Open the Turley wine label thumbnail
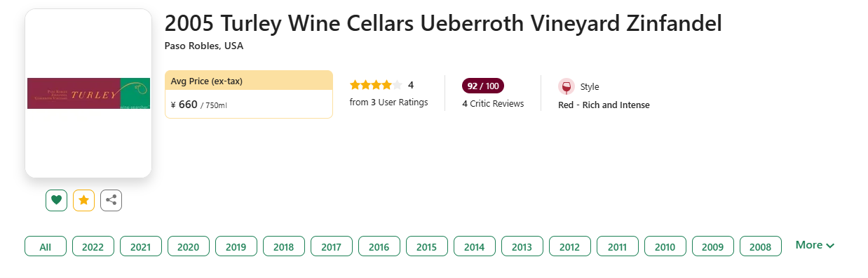Viewport: 868px width, 278px height. pyautogui.click(x=88, y=93)
